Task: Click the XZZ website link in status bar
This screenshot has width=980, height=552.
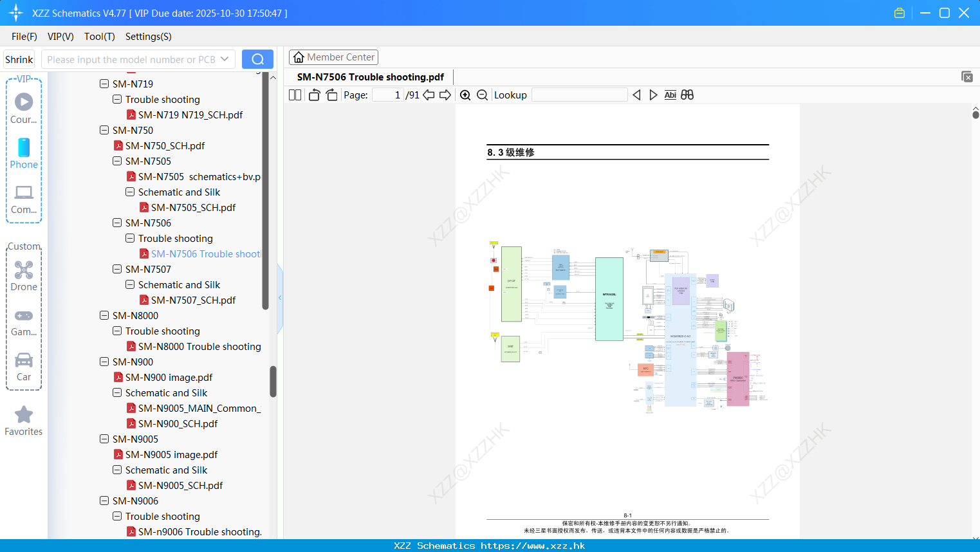Action: point(533,546)
